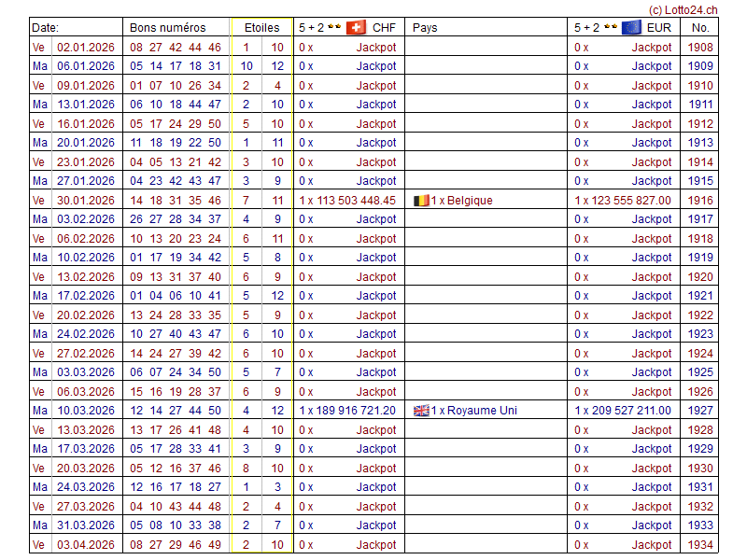Click the Swiss flag icon in header

(356, 27)
